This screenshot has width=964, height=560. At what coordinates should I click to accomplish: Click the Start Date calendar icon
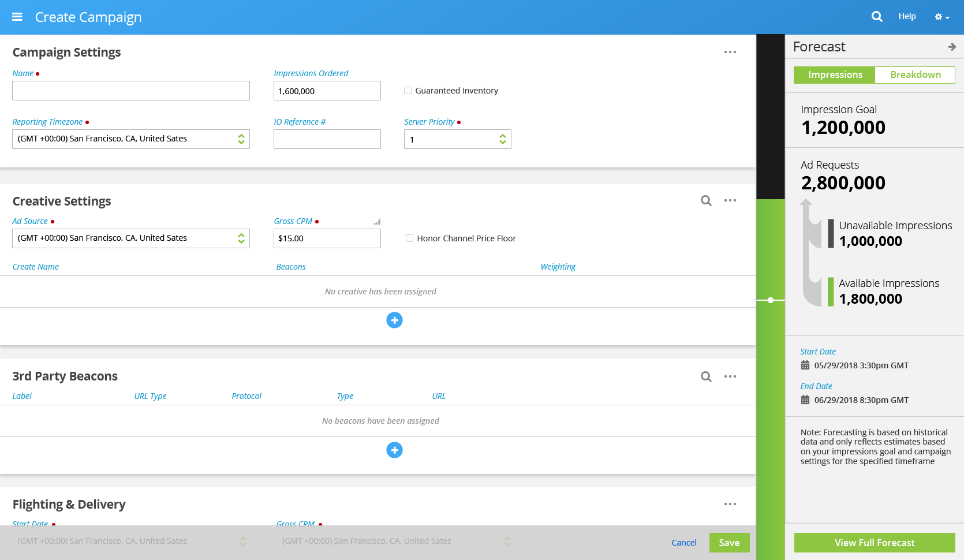click(x=805, y=365)
